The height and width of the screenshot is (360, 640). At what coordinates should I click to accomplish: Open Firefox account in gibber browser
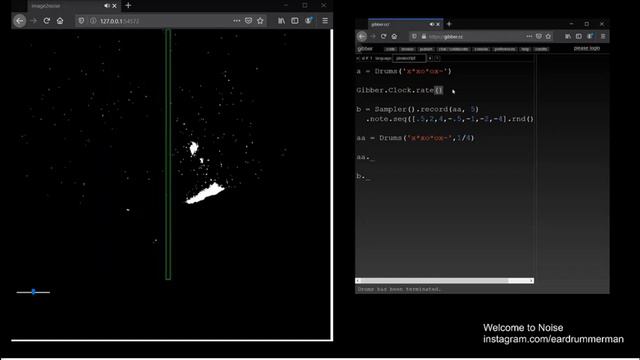590,36
